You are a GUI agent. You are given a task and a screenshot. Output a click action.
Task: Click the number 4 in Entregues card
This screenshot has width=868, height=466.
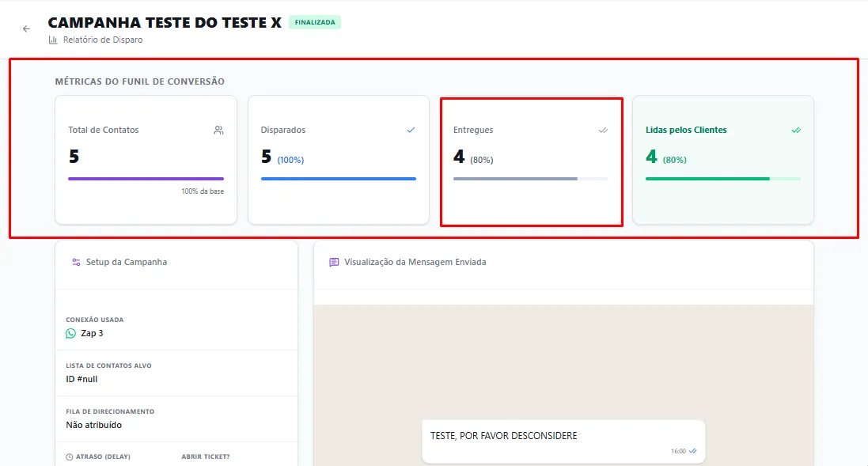coord(459,157)
